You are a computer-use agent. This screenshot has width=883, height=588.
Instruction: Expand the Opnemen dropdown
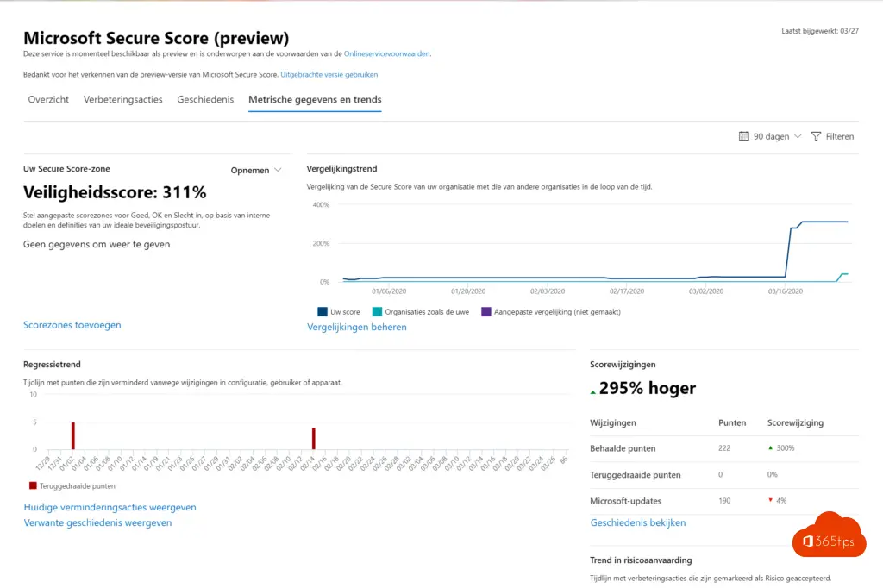pos(256,170)
